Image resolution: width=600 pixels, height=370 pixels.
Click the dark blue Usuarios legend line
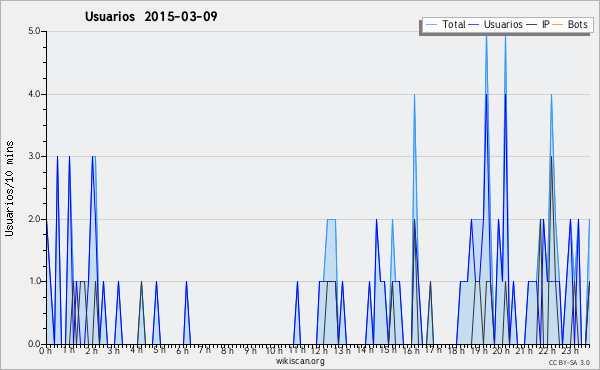coord(474,25)
